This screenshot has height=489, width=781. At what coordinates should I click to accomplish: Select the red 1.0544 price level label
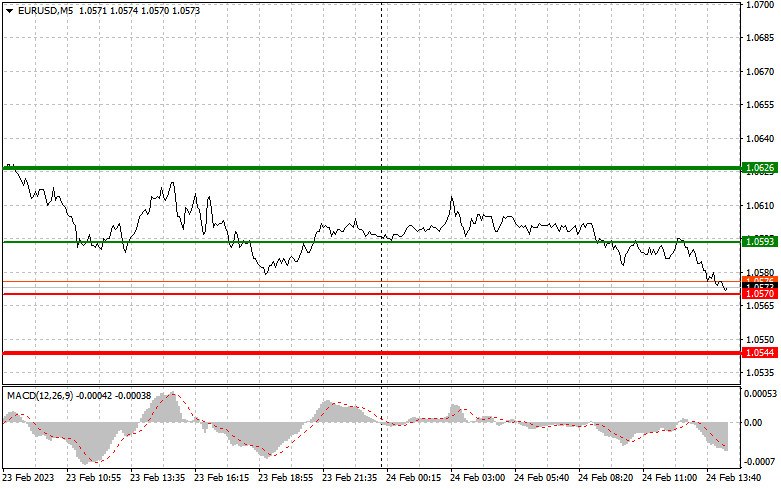click(760, 353)
